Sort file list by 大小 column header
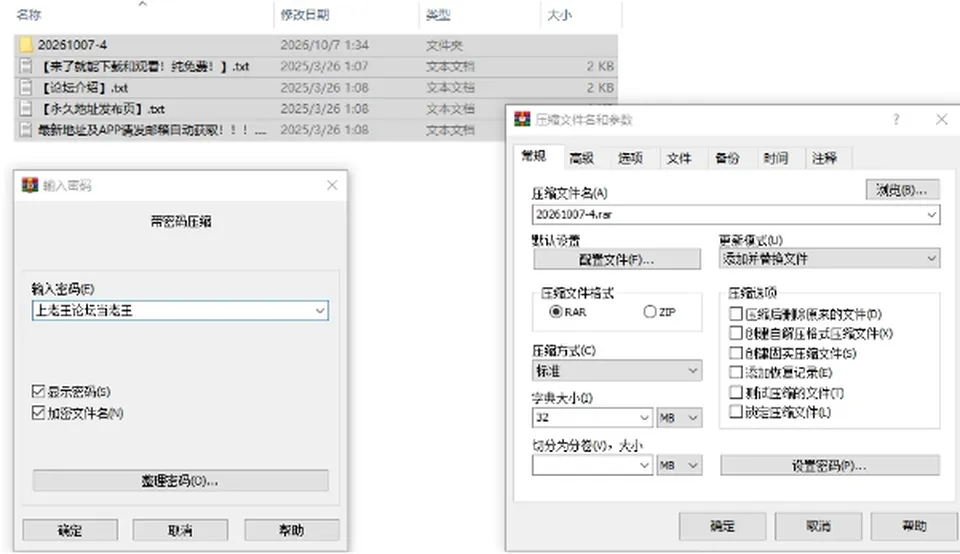The width and height of the screenshot is (960, 554). tap(559, 15)
